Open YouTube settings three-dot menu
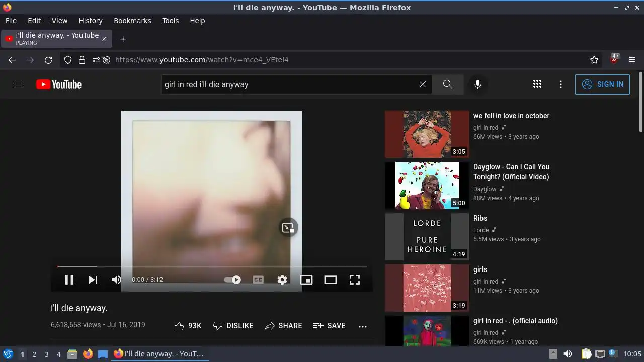 561,84
